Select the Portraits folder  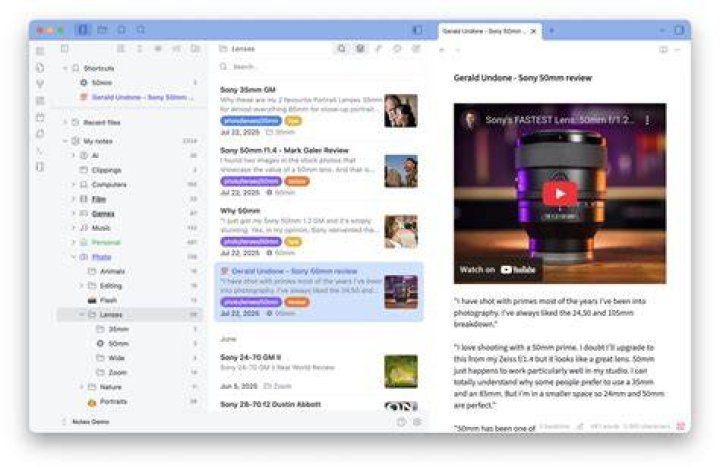pyautogui.click(x=129, y=402)
